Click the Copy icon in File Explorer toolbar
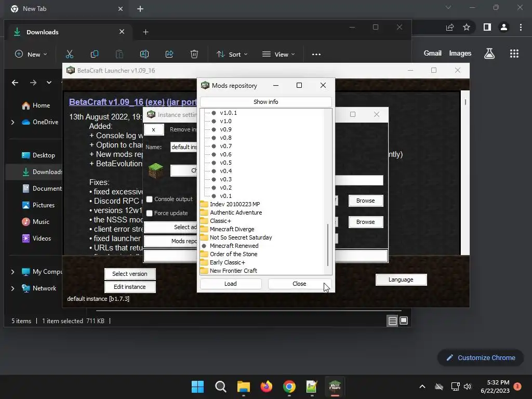Image resolution: width=532 pixels, height=399 pixels. 95,54
